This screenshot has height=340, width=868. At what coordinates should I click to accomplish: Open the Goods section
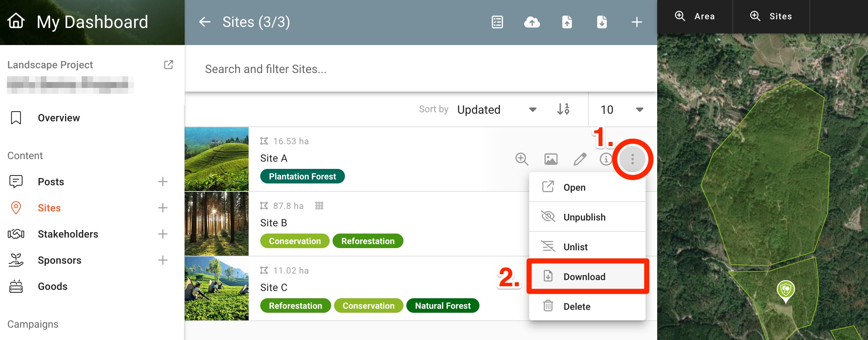[52, 286]
